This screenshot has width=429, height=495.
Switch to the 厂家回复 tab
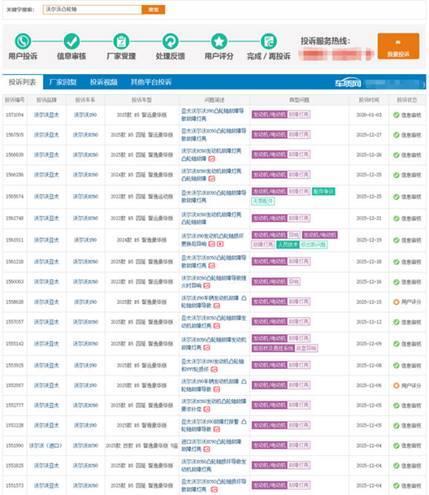[x=63, y=82]
